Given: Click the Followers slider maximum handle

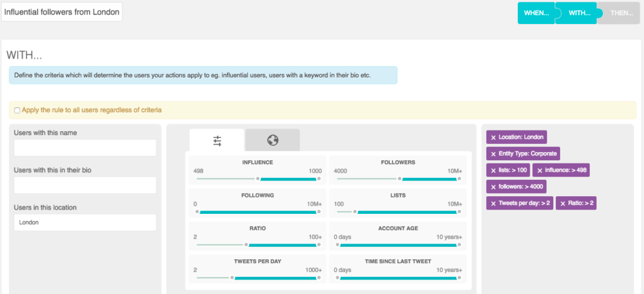Looking at the screenshot, I should 459,179.
